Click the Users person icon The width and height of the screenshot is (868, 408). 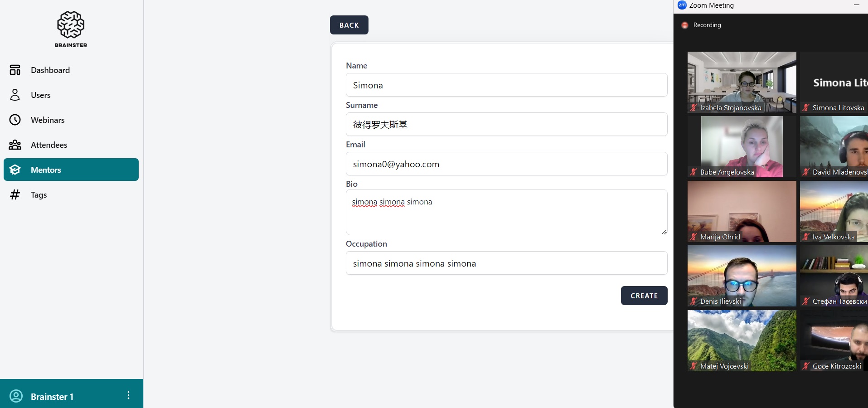[15, 95]
